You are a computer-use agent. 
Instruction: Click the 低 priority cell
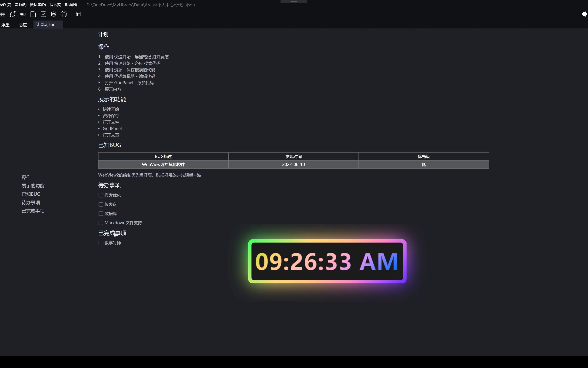coord(423,165)
